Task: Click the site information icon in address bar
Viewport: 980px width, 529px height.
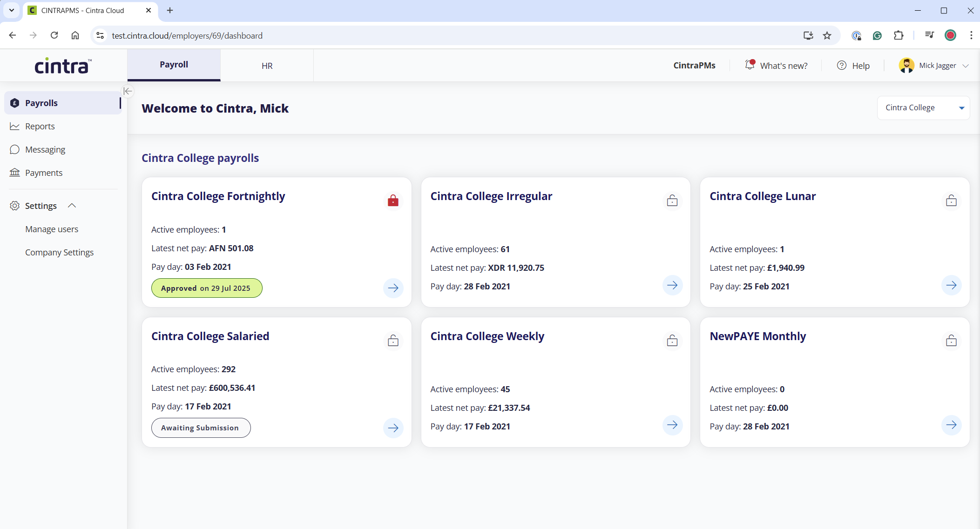Action: click(x=100, y=35)
